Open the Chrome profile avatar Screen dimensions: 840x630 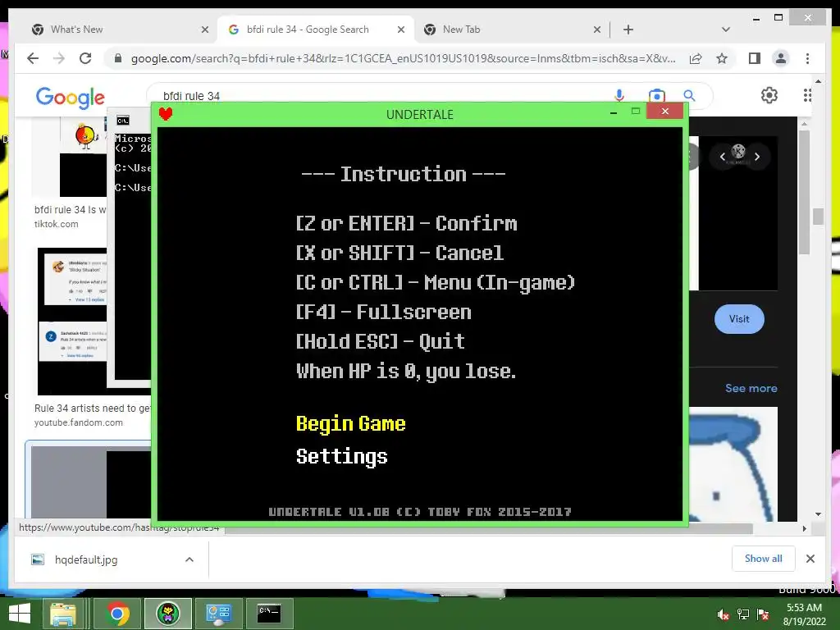(781, 58)
